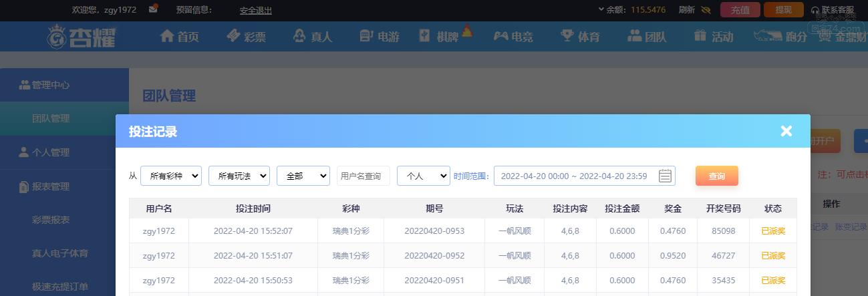Click the 刷新 refresh link
The width and height of the screenshot is (868, 296).
click(686, 10)
